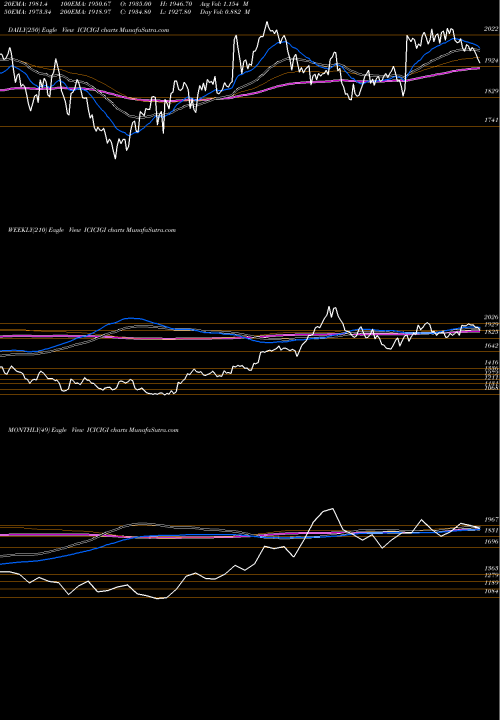The width and height of the screenshot is (500, 720).
Task: Select the 200EMA value in the header
Action: (86, 12)
